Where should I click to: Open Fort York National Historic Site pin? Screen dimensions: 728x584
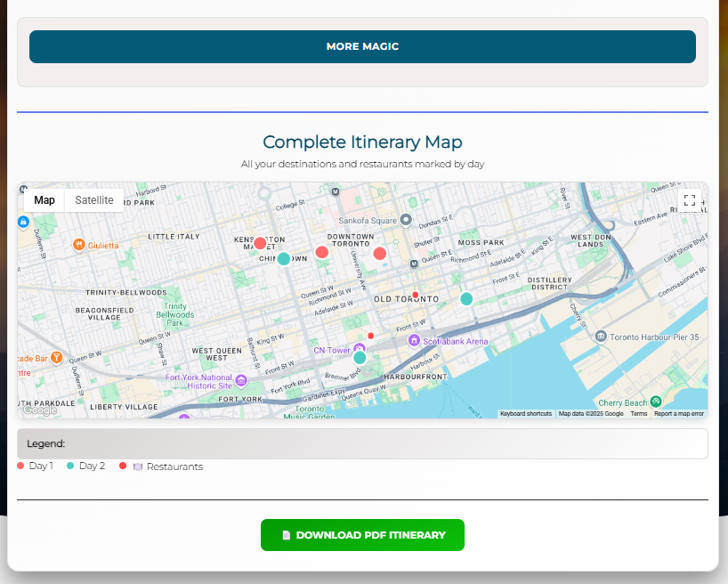click(241, 381)
